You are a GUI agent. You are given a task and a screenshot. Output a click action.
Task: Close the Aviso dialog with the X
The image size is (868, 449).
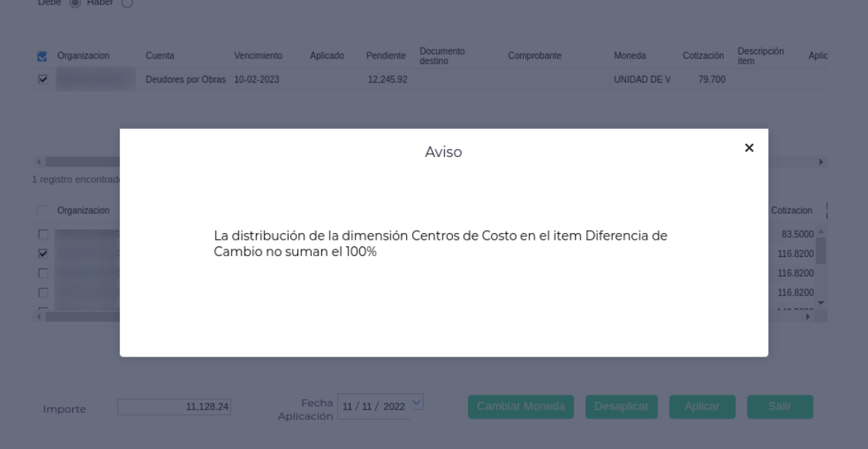coord(749,147)
